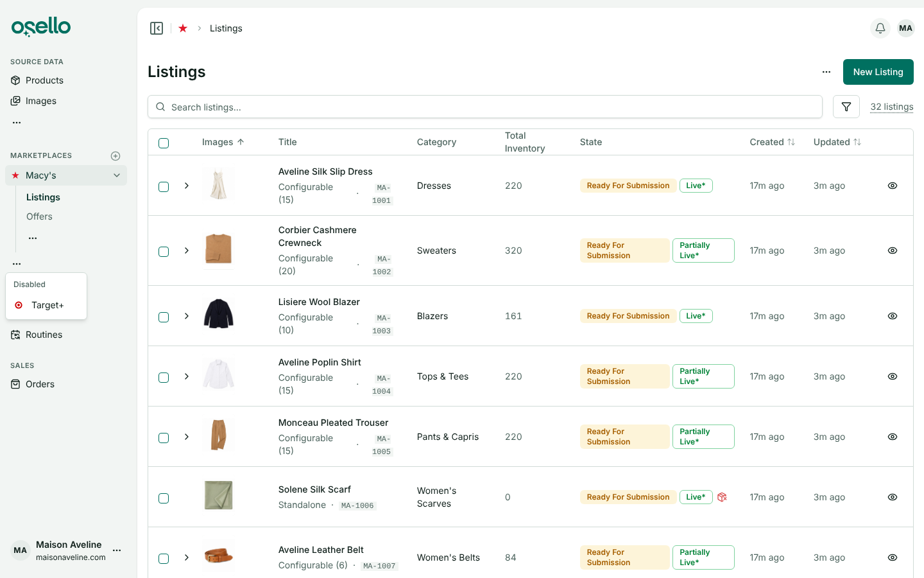The image size is (924, 578).
Task: Open the Listings sidebar item
Action: [x=43, y=197]
